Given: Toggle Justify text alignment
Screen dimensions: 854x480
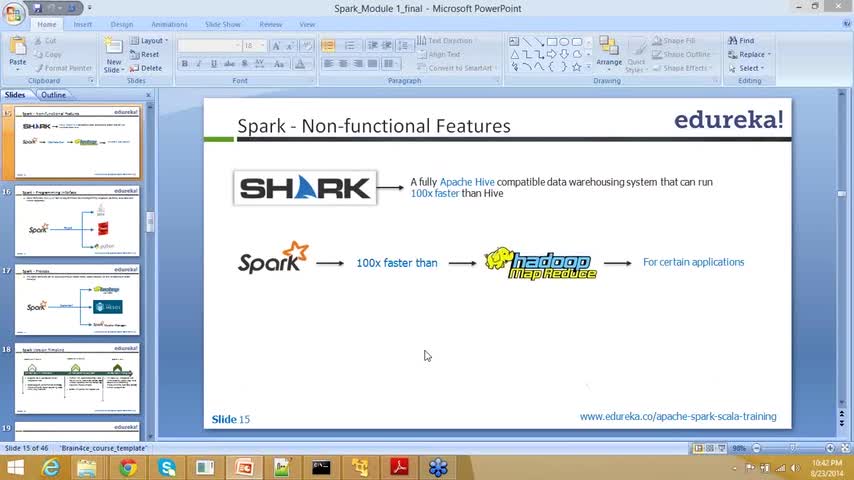Looking at the screenshot, I should [x=373, y=64].
